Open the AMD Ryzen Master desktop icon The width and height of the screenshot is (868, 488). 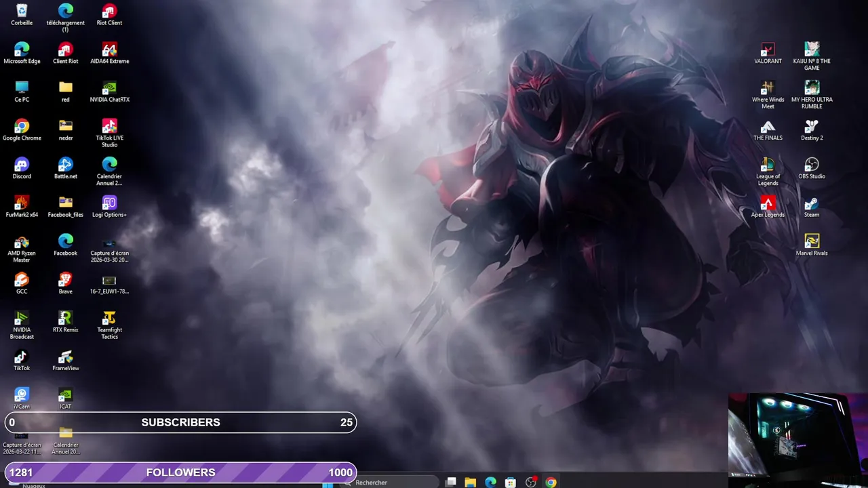[22, 241]
